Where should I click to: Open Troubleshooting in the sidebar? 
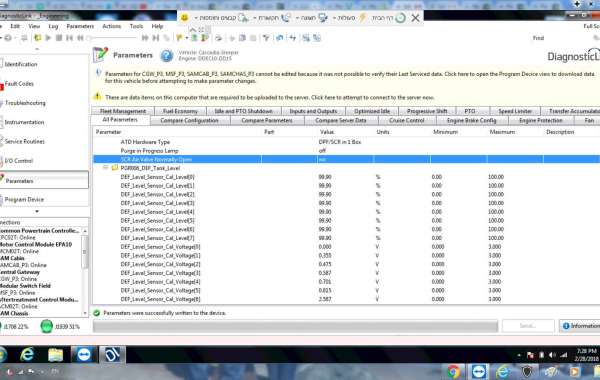[x=25, y=103]
